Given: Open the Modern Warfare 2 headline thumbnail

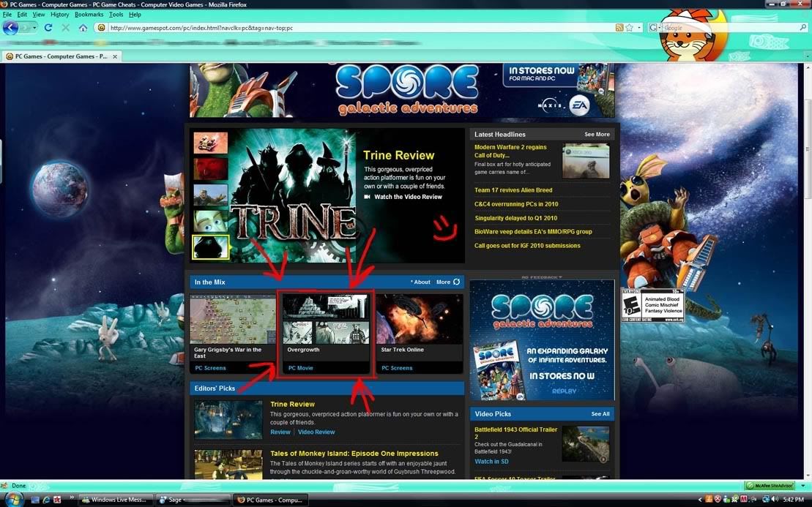Looking at the screenshot, I should pos(586,161).
